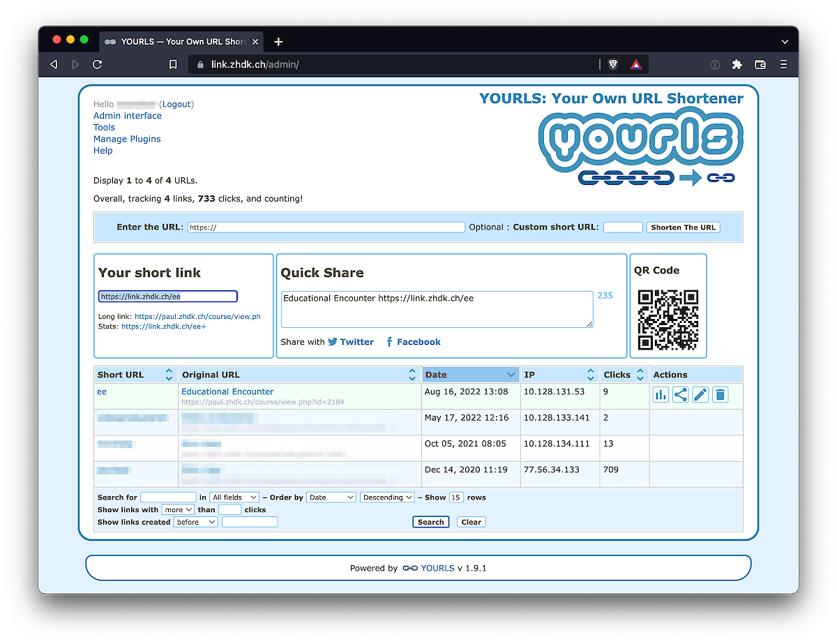837x644 pixels.
Task: Click the Share icon in Actions column
Action: coord(681,395)
